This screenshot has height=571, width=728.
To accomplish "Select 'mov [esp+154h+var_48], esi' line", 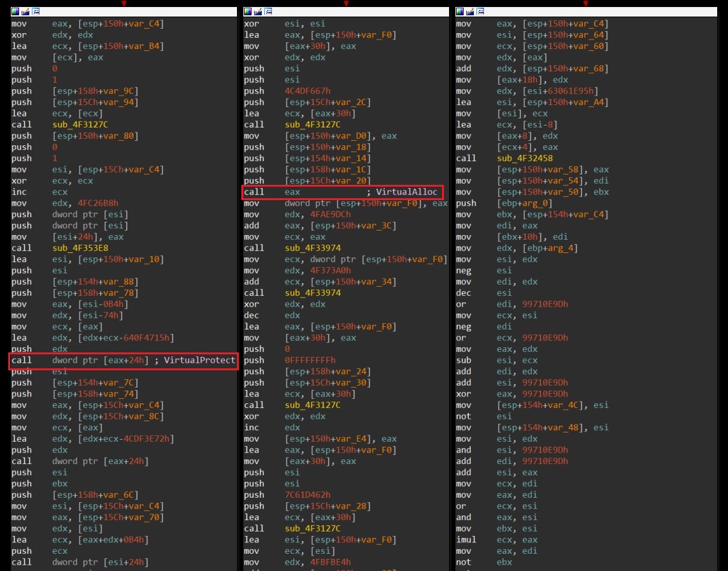I will [x=532, y=428].
